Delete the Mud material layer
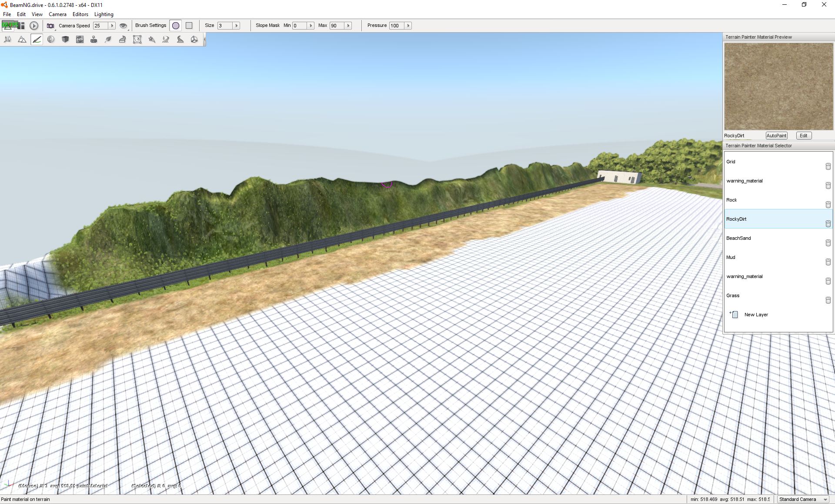835x504 pixels. tap(828, 262)
